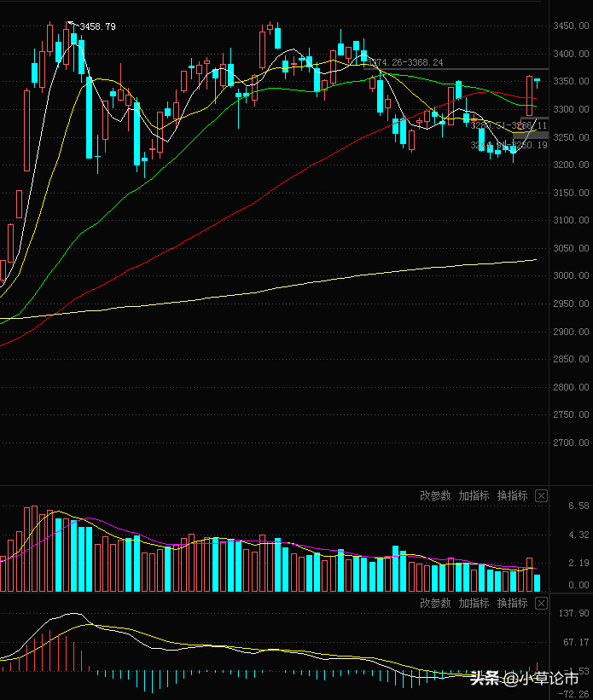Click the 3200.00 price axis label

[571, 165]
